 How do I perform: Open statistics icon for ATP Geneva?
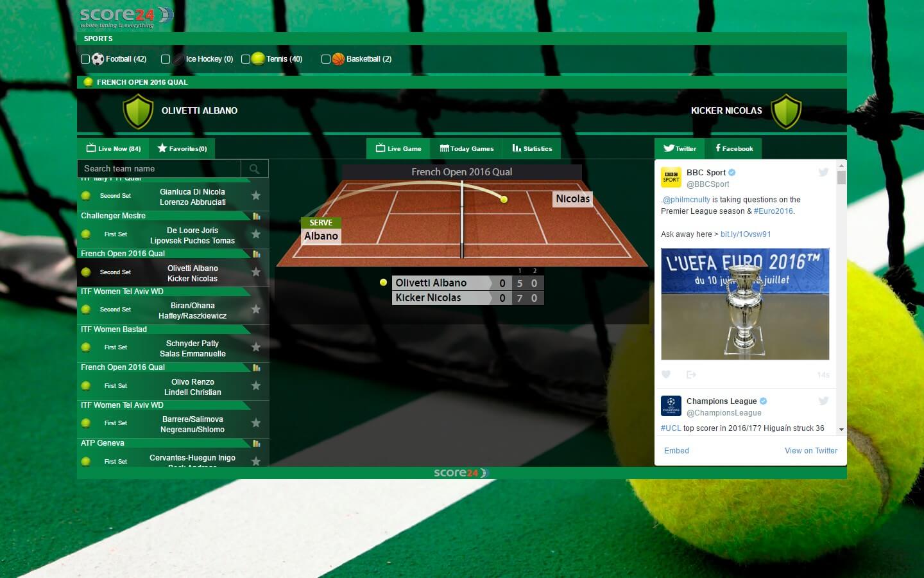click(x=257, y=444)
